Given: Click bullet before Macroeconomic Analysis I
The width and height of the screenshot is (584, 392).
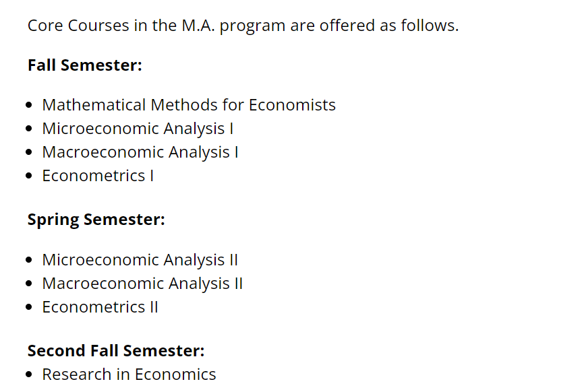Looking at the screenshot, I should [x=29, y=152].
